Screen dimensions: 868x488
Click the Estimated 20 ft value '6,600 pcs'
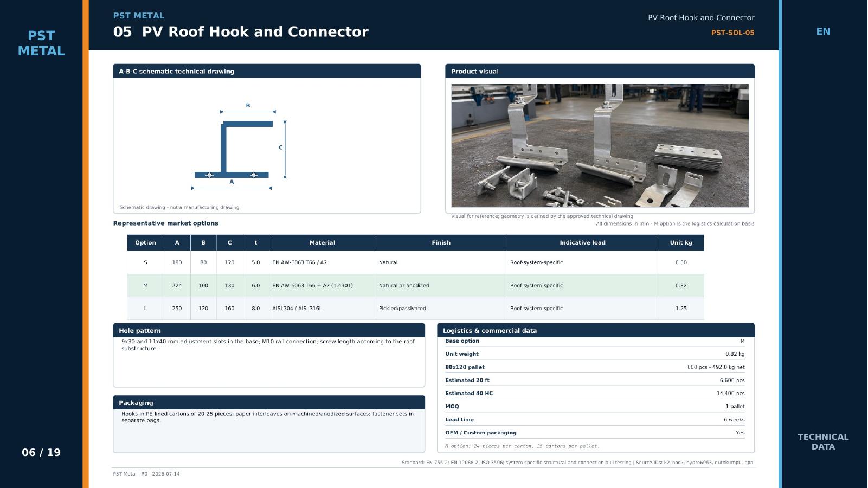[732, 380]
